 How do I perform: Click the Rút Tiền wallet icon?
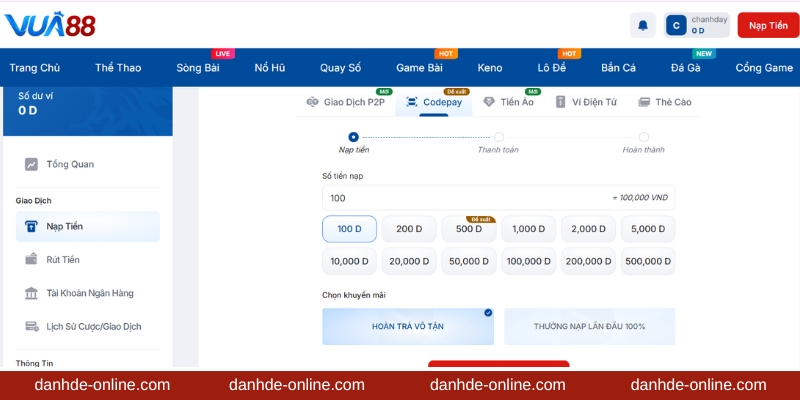click(31, 260)
